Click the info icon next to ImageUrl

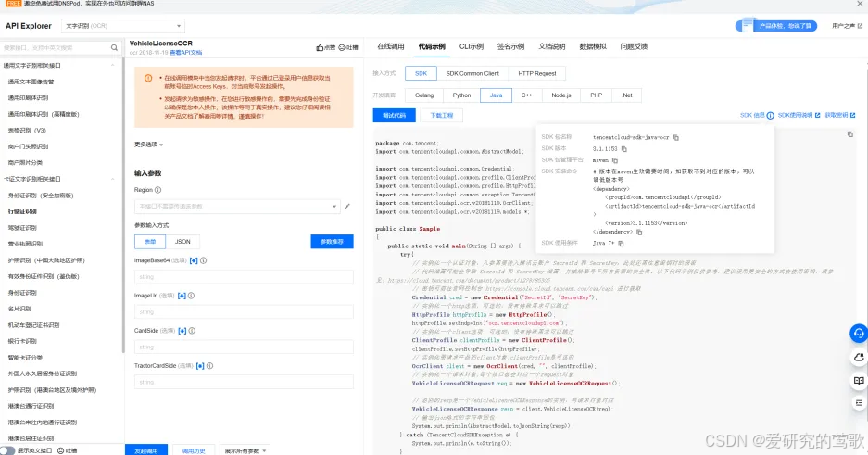(x=192, y=296)
